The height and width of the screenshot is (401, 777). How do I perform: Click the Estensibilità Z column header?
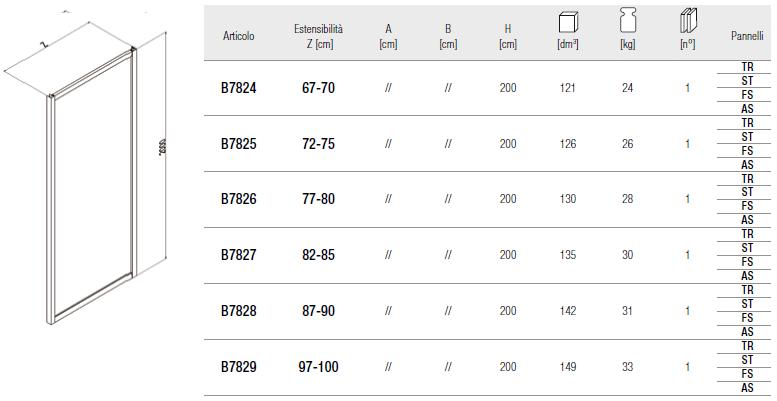[318, 36]
